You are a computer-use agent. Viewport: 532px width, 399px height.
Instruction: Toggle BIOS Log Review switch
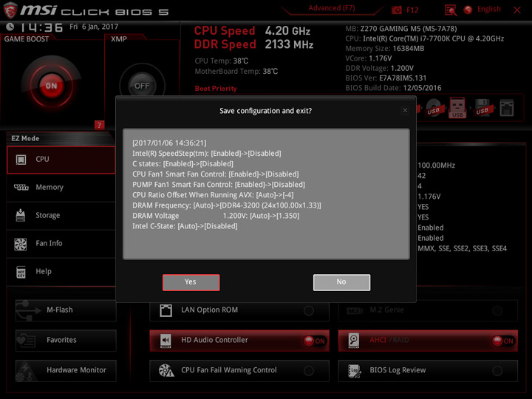click(497, 371)
